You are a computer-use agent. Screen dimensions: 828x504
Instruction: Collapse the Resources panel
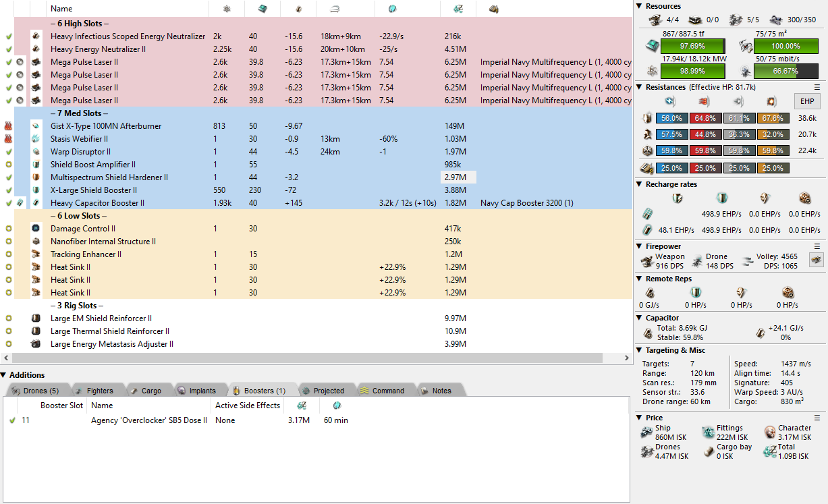click(640, 6)
